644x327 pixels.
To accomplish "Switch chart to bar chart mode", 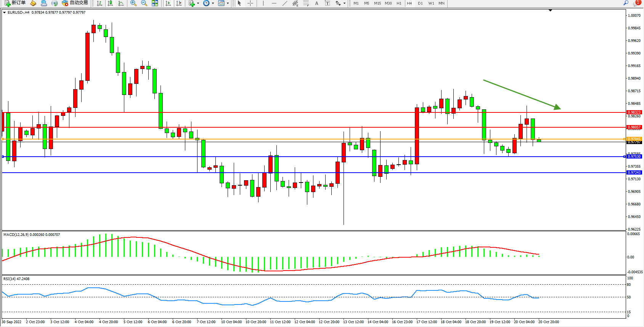I will pyautogui.click(x=100, y=3).
